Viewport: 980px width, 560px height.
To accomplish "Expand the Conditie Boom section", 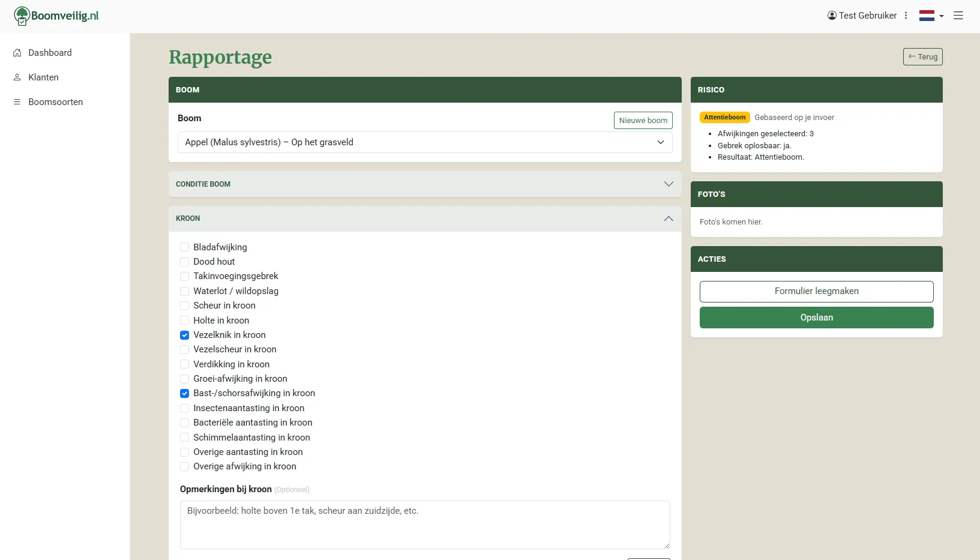I will [424, 184].
